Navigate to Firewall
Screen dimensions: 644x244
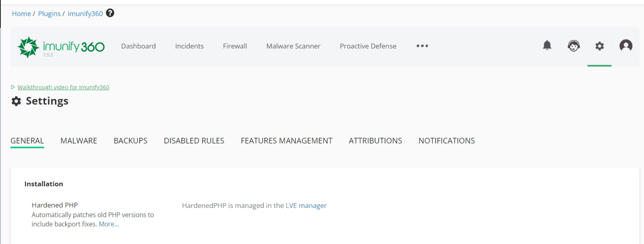(235, 46)
